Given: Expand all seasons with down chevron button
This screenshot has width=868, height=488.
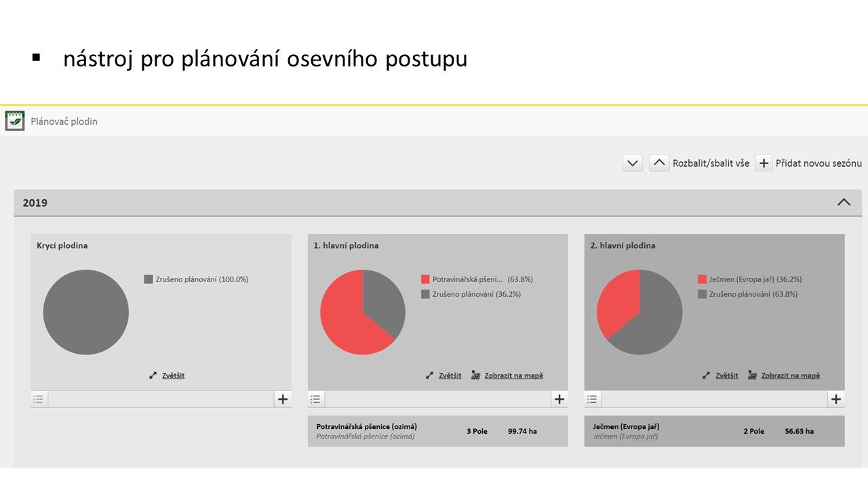Looking at the screenshot, I should pyautogui.click(x=632, y=163).
